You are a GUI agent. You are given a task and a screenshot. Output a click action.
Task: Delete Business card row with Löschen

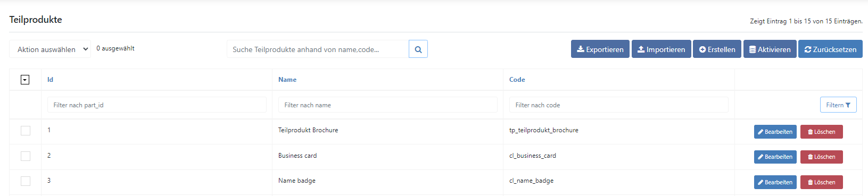tap(822, 157)
